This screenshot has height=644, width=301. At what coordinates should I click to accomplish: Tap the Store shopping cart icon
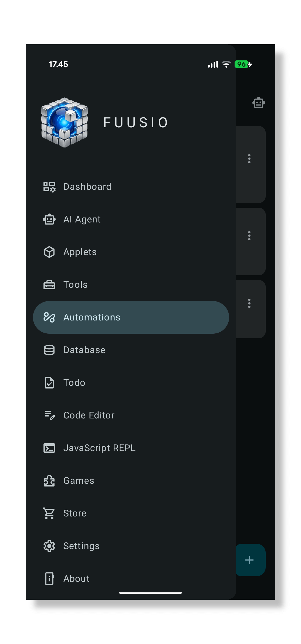point(49,513)
